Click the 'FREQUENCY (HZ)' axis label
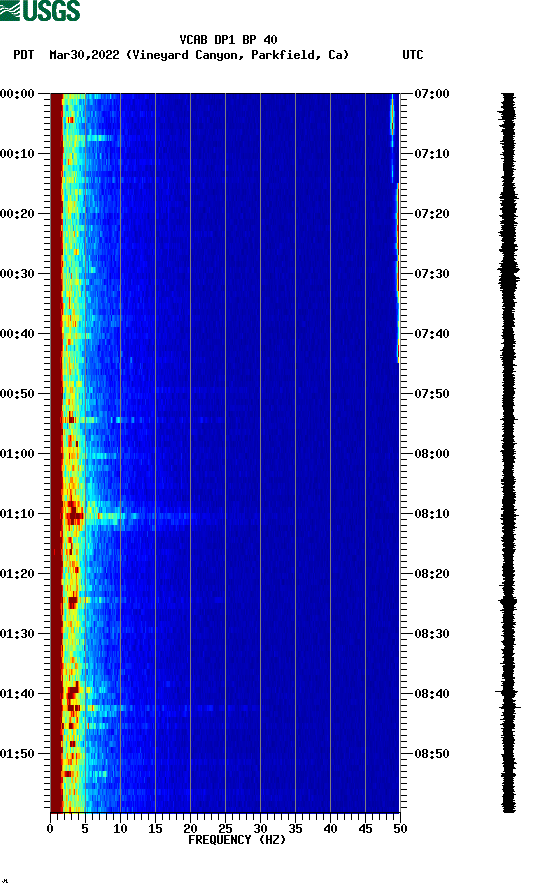 (x=237, y=840)
